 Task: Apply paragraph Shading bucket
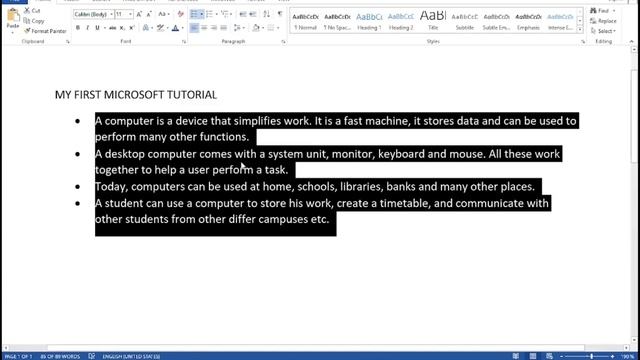click(256, 28)
